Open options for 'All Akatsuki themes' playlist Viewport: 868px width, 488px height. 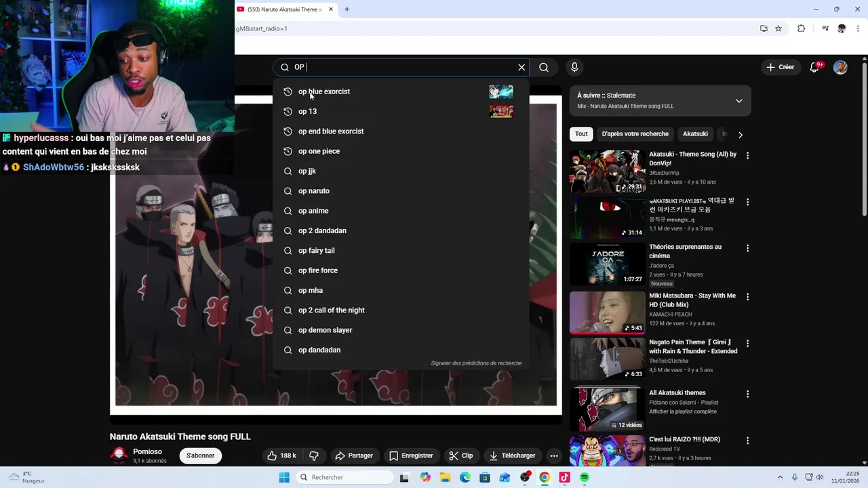(x=747, y=394)
